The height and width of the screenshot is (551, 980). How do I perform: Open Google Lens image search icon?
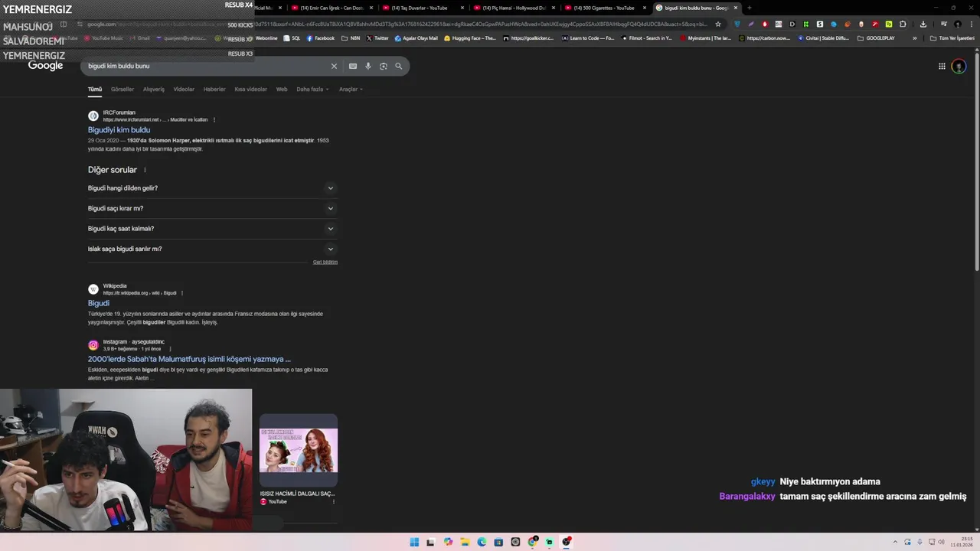384,67
